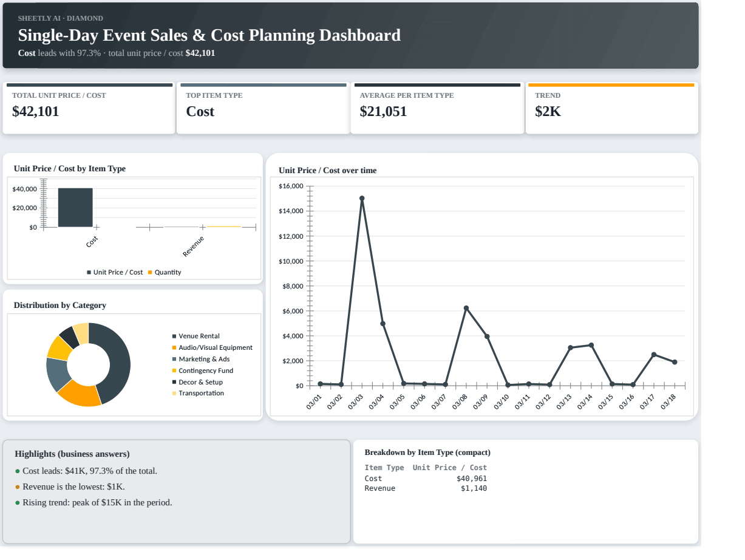Click the 'Distribution by Category' title

pos(60,305)
